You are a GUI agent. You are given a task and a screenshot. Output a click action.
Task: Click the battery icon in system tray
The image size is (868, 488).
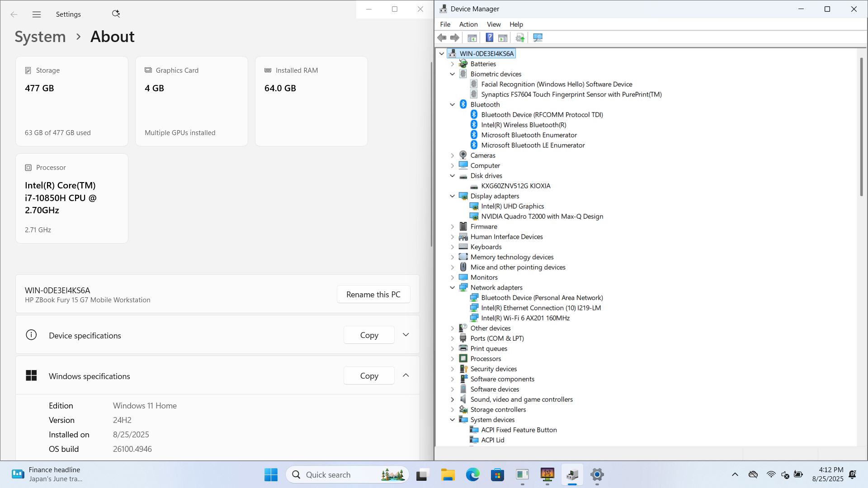coord(798,474)
